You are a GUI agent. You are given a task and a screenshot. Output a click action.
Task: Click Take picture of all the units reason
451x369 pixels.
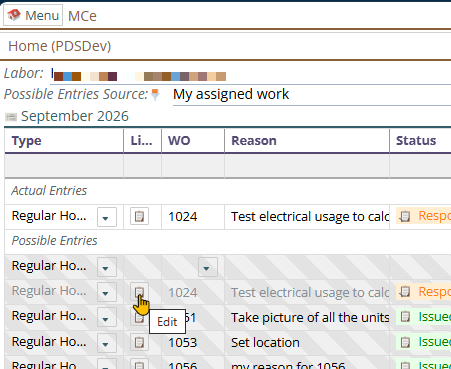[310, 318]
